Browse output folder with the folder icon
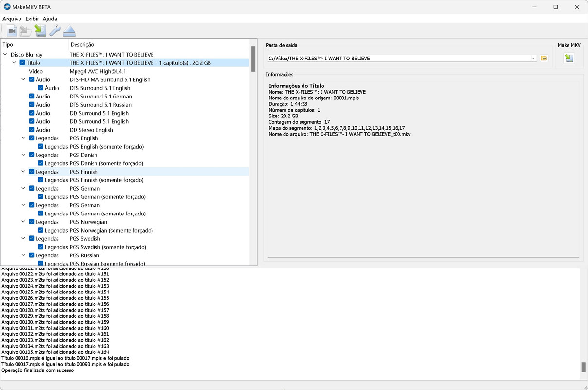The image size is (588, 390). 544,58
